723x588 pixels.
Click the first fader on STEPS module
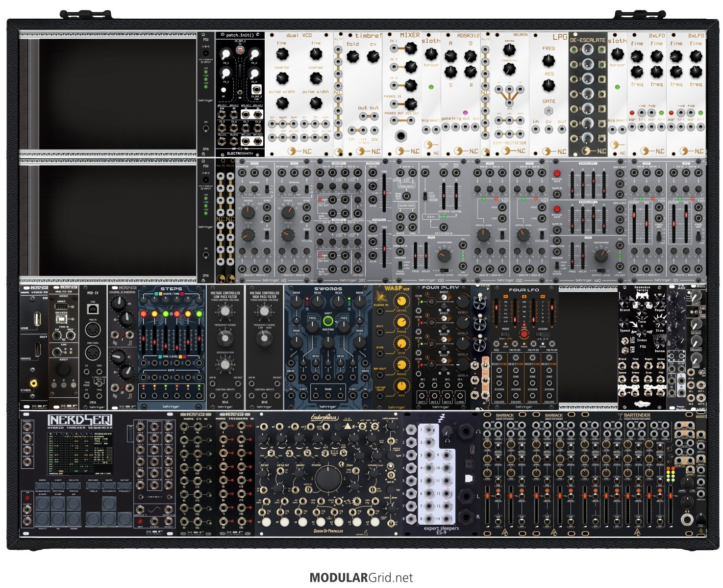tap(144, 340)
